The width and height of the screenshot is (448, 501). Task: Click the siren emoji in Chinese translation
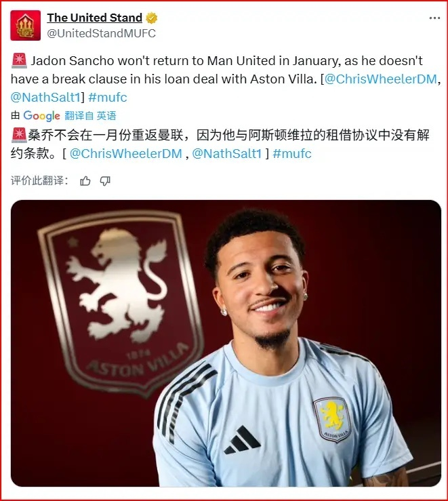[19, 135]
